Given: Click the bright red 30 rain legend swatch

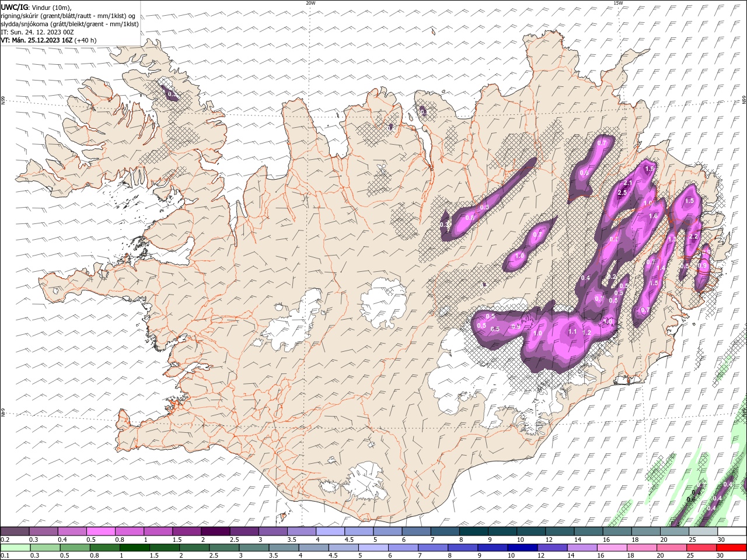Looking at the screenshot, I should 731,548.
